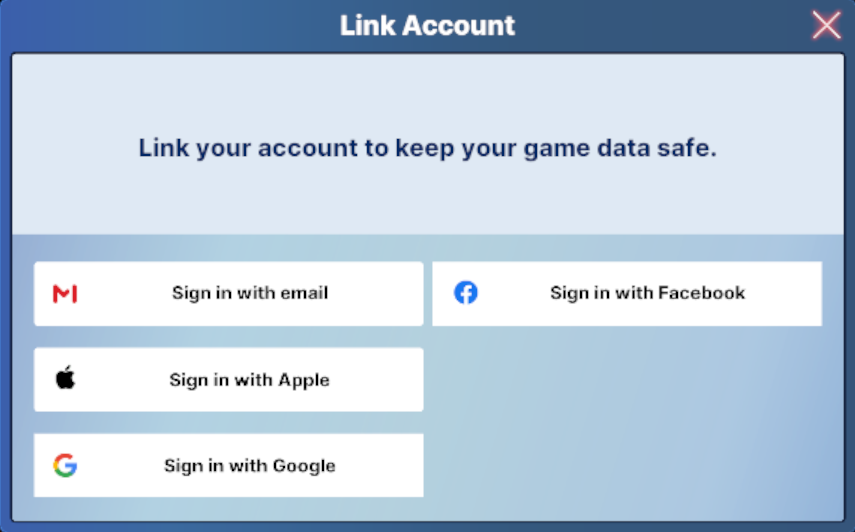Tap the word Facebook in the sign-in button
The image size is (855, 532).
coord(701,293)
